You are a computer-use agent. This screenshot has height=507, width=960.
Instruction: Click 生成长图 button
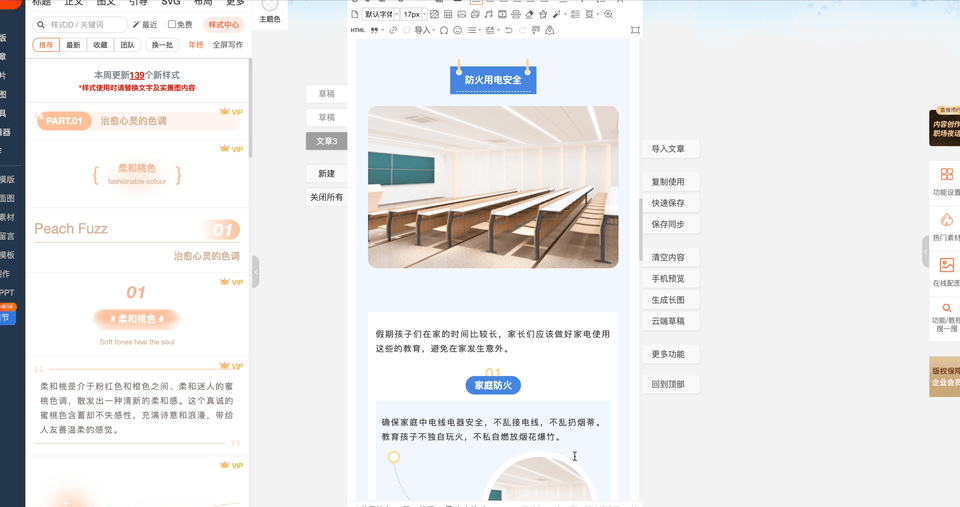(670, 300)
